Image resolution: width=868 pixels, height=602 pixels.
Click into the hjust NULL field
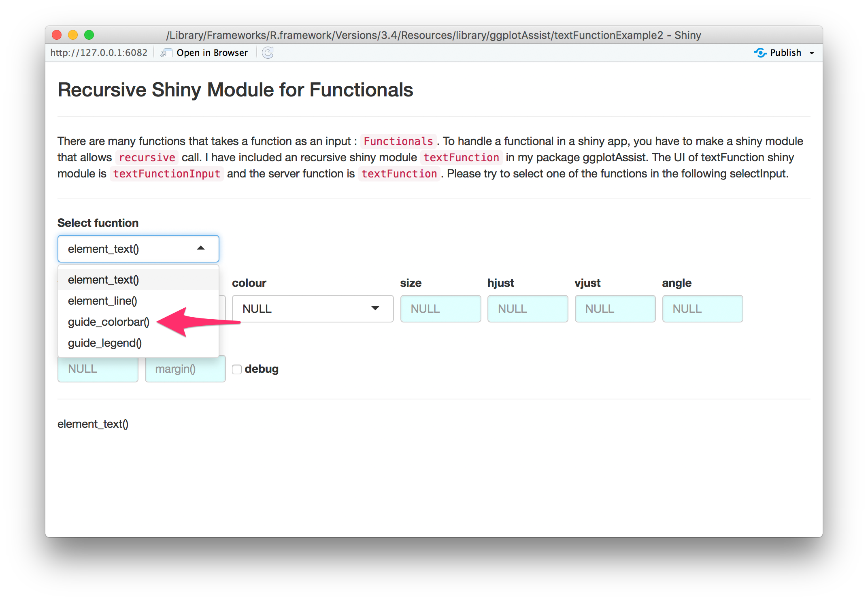coord(528,309)
